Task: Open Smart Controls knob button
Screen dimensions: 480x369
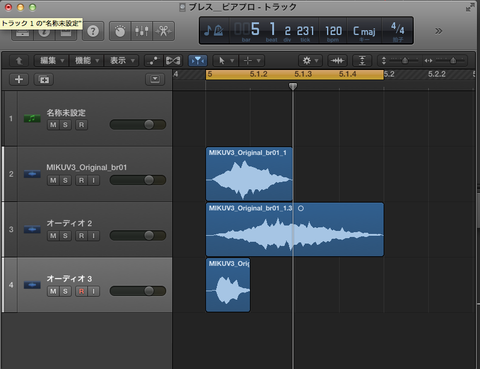Action: (120, 31)
